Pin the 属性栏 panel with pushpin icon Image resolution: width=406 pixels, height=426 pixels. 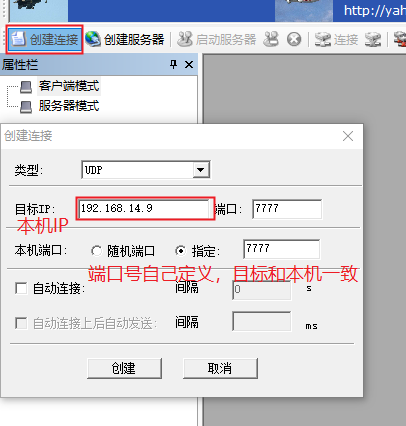pos(173,64)
